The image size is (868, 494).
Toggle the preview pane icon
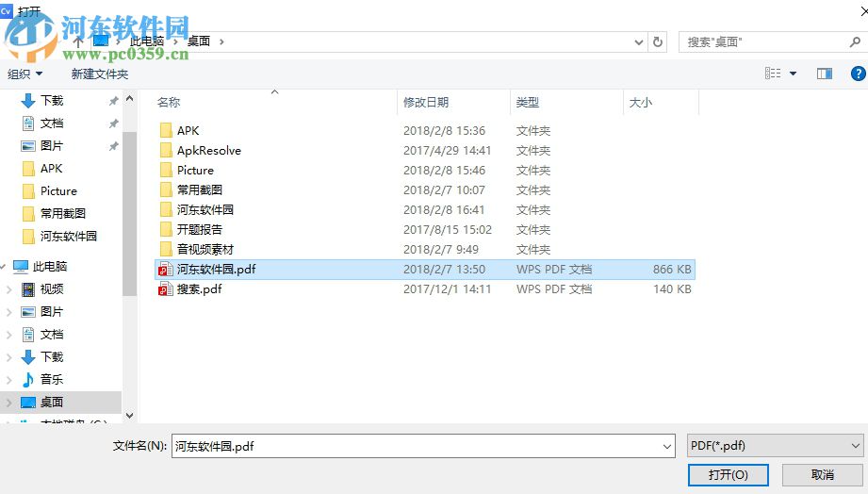825,74
